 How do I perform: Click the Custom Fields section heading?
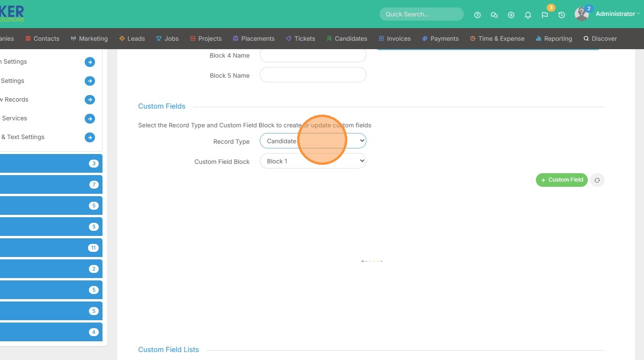(161, 106)
